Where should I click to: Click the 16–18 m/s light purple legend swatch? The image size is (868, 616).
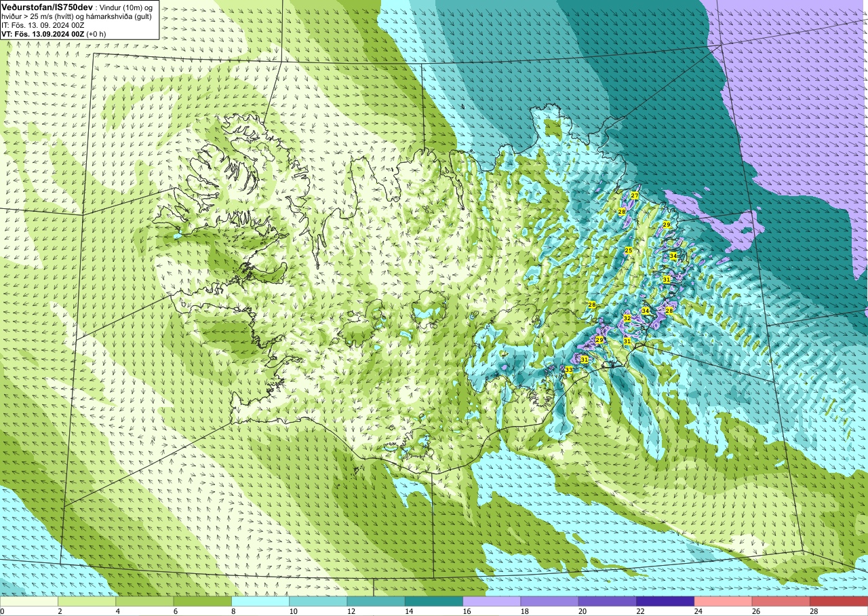[x=492, y=601]
